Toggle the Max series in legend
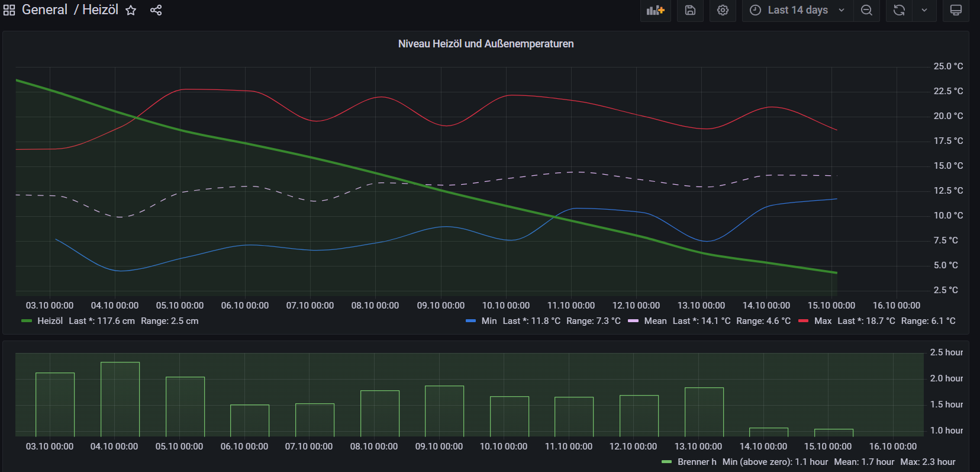Image resolution: width=980 pixels, height=472 pixels. 823,321
